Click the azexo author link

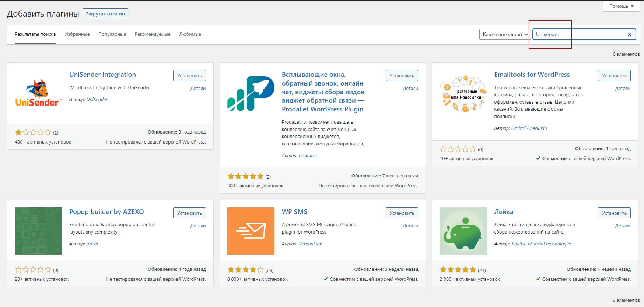tap(92, 244)
